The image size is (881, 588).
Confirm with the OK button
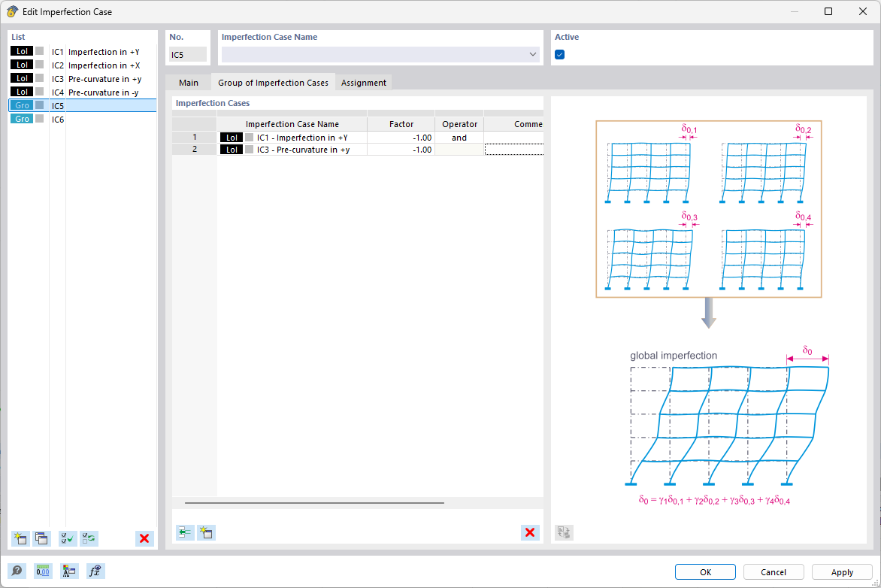click(705, 571)
